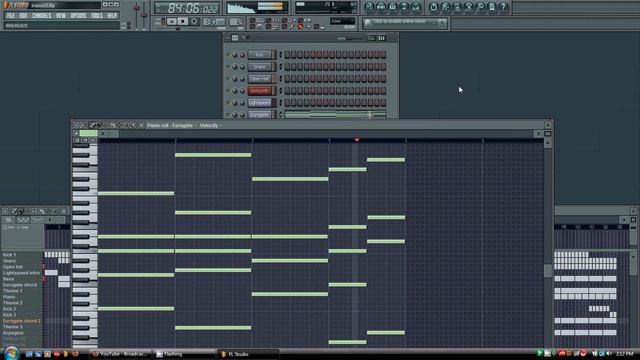The image size is (640, 360).
Task: Click the step sequencer keyboard editor icon
Action: coord(381,38)
